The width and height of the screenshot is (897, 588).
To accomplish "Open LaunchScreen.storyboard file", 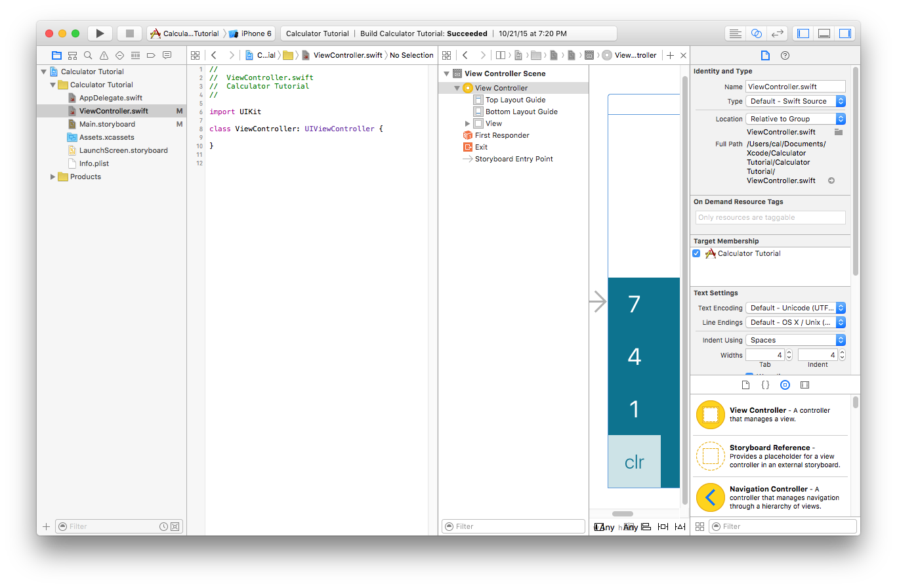I will [123, 150].
